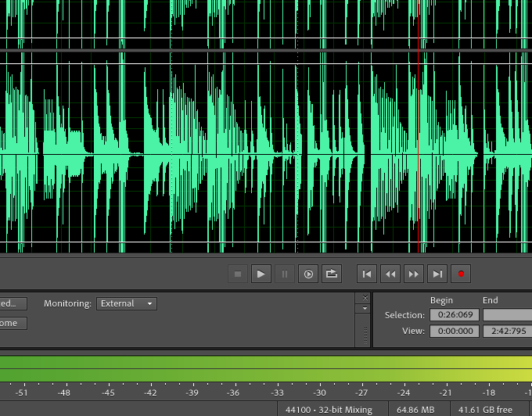
Task: Click the partially visible 'ome' button
Action: point(13,323)
